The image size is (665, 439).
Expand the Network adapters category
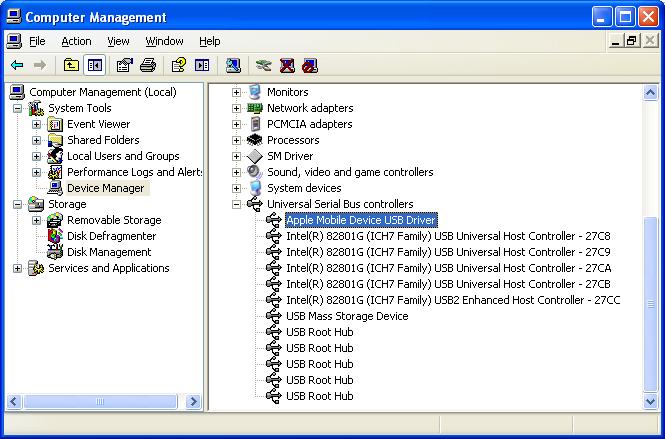(x=237, y=109)
